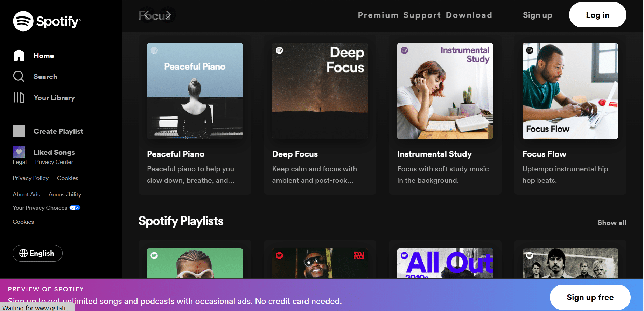Open the Download link
Screen dimensions: 644x311
[x=469, y=15]
